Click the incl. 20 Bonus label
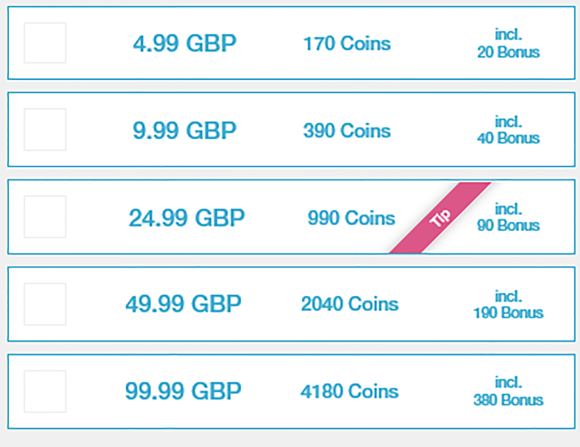 point(508,43)
